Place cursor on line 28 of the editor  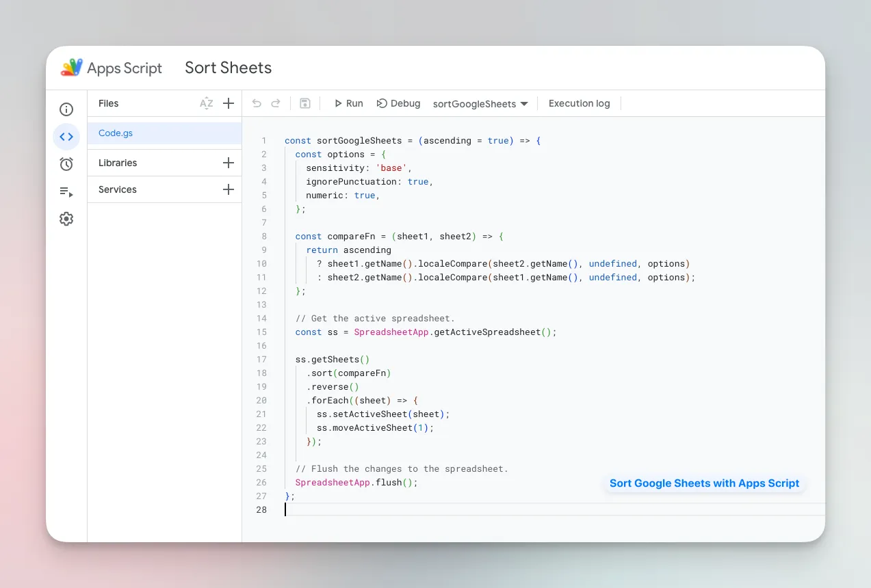pos(308,509)
